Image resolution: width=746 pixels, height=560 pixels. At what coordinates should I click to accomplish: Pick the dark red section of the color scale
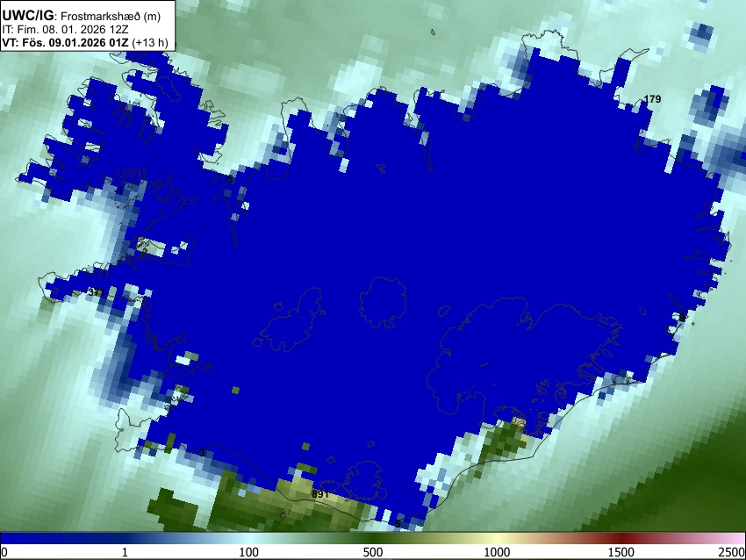coord(620,539)
